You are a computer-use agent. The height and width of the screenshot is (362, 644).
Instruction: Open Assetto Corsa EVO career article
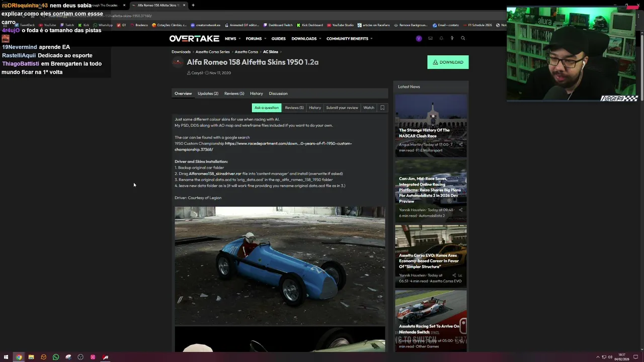429,261
